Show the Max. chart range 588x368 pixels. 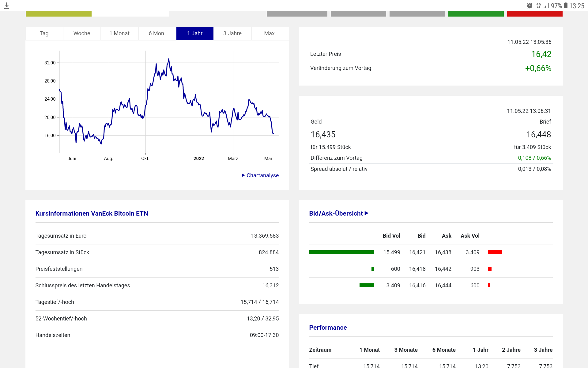[x=270, y=33]
